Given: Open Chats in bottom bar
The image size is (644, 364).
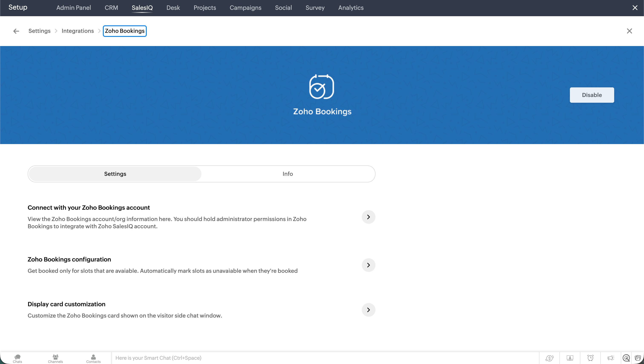Looking at the screenshot, I should click(17, 358).
